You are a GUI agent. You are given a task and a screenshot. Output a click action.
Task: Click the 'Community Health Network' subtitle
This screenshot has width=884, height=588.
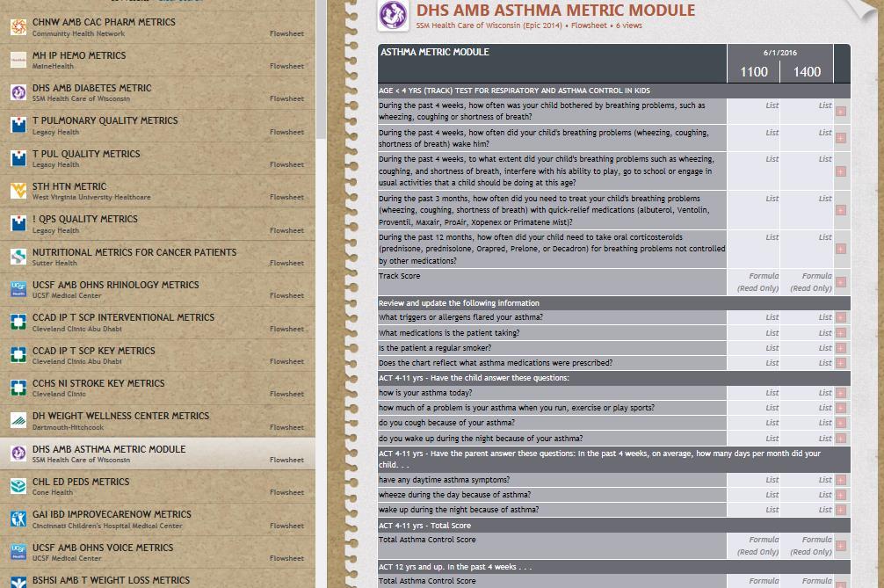pyautogui.click(x=78, y=33)
